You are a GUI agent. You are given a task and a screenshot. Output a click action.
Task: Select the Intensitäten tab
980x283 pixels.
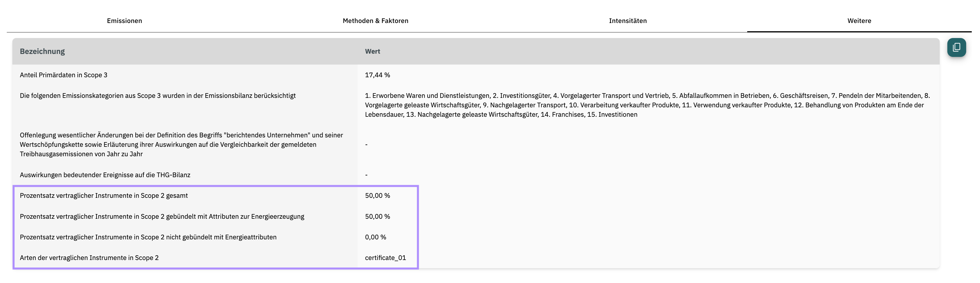click(x=628, y=21)
